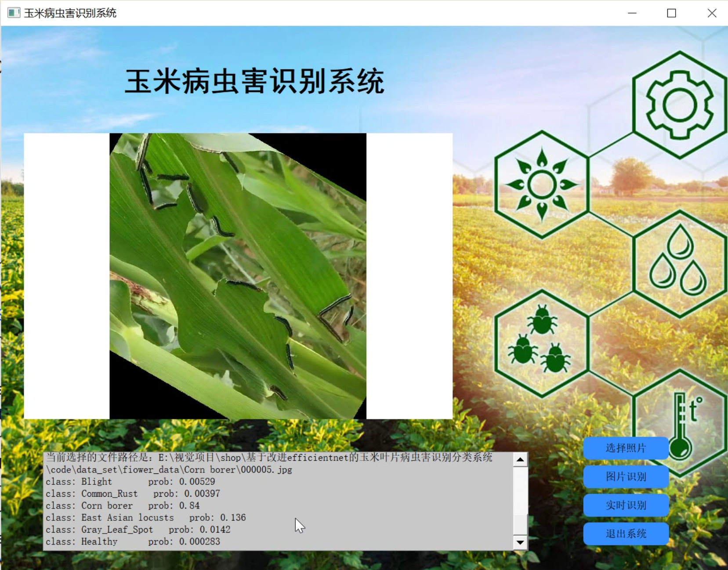Maximize the application window
This screenshot has height=570, width=728.
coord(671,13)
